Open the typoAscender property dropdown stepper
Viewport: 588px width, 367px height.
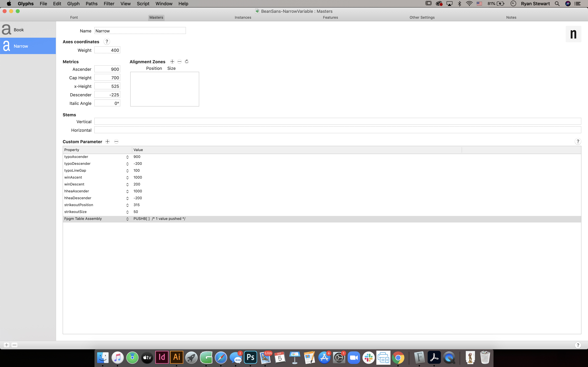click(x=127, y=157)
